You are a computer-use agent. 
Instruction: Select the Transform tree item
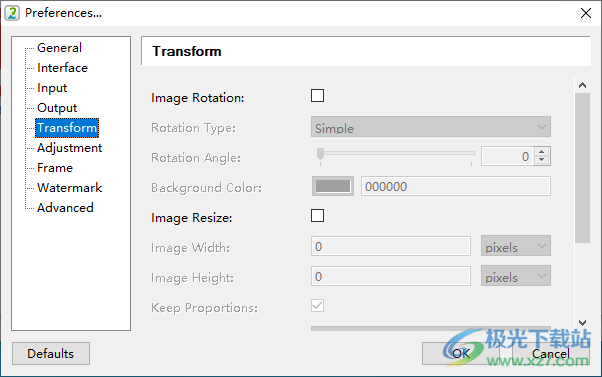67,128
